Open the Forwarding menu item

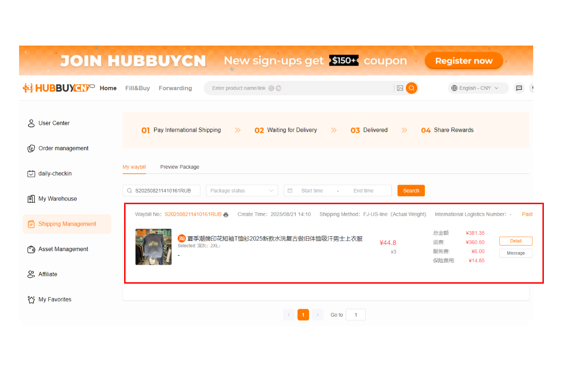[x=175, y=88]
